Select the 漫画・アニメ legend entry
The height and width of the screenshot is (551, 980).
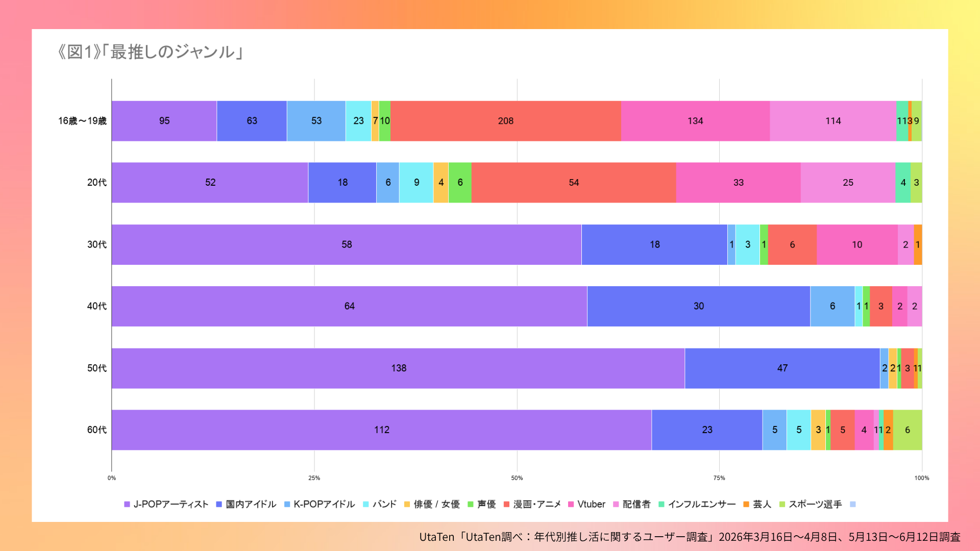click(x=532, y=504)
